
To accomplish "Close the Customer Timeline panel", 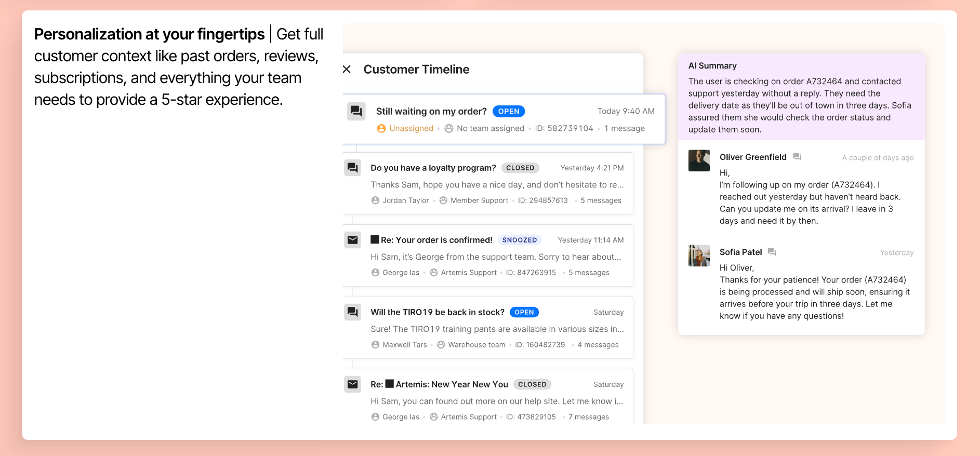I will point(347,69).
